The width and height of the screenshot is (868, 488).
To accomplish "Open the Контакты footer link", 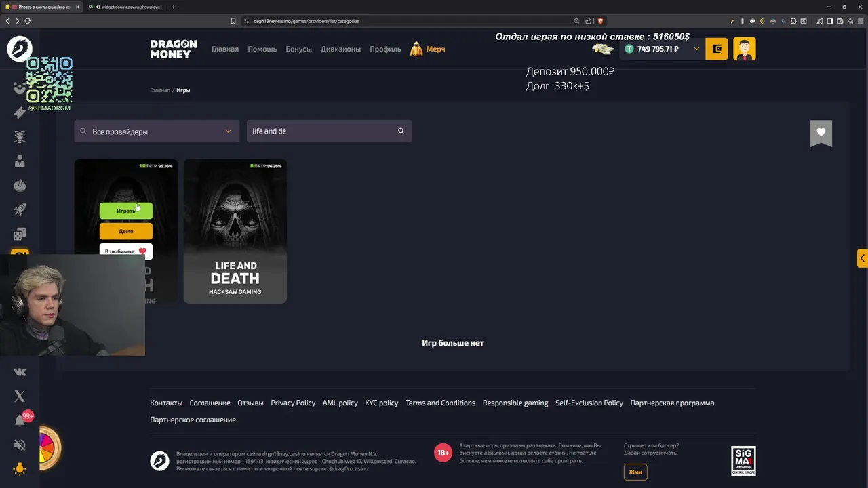I will [166, 403].
